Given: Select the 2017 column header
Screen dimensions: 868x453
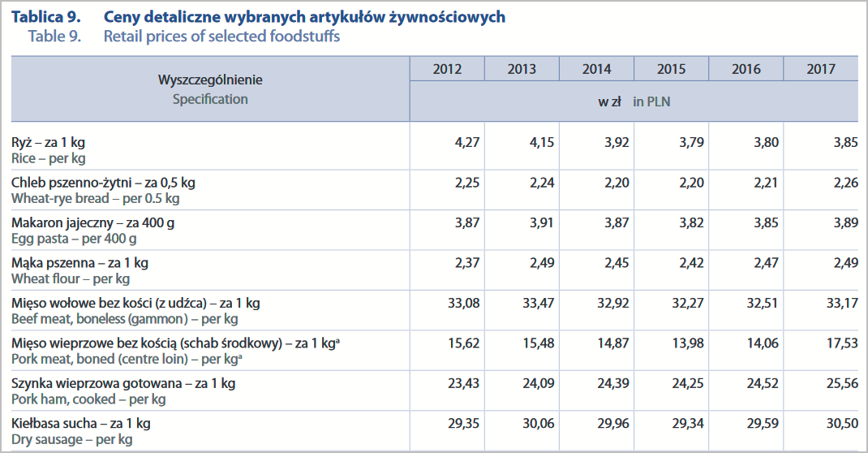Looking at the screenshot, I should 821,69.
